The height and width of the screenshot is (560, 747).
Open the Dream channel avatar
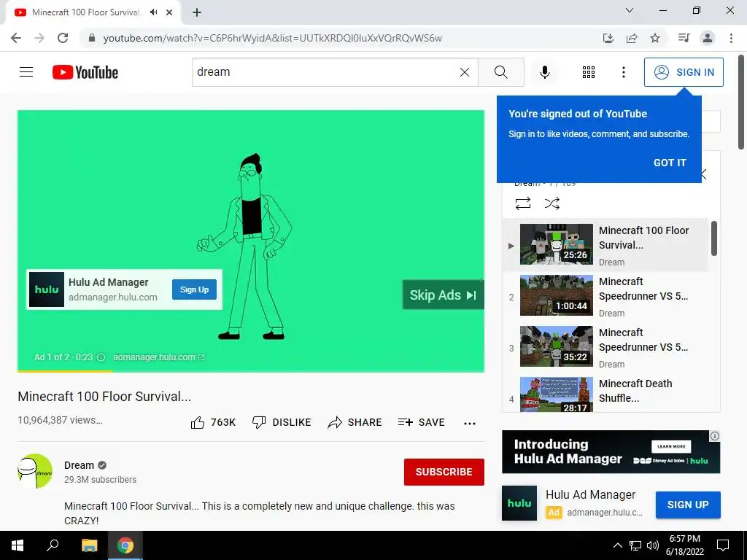point(35,471)
